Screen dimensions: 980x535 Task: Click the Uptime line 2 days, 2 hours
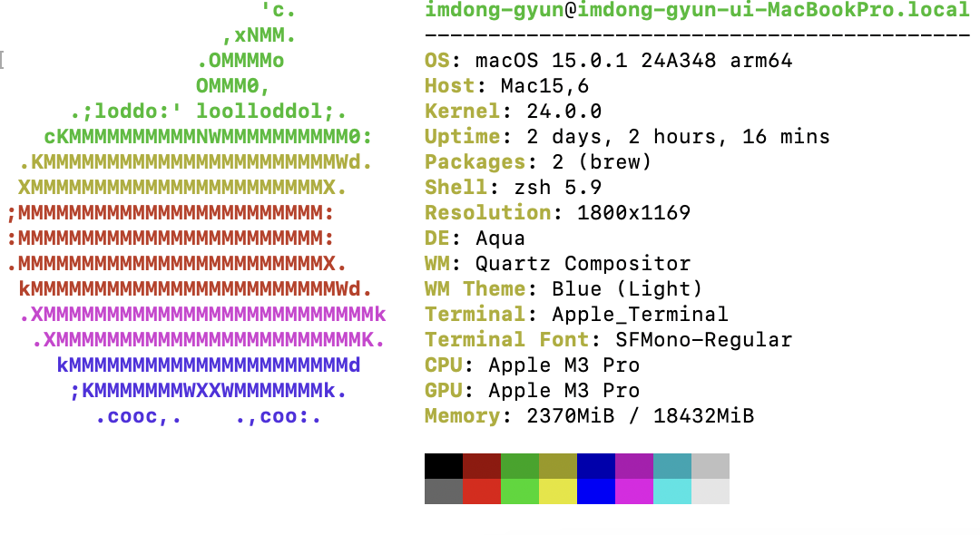coord(627,137)
